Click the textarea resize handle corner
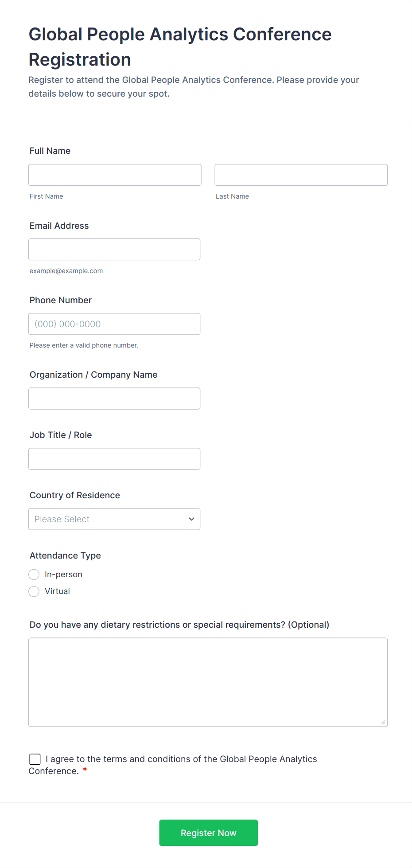 point(383,722)
